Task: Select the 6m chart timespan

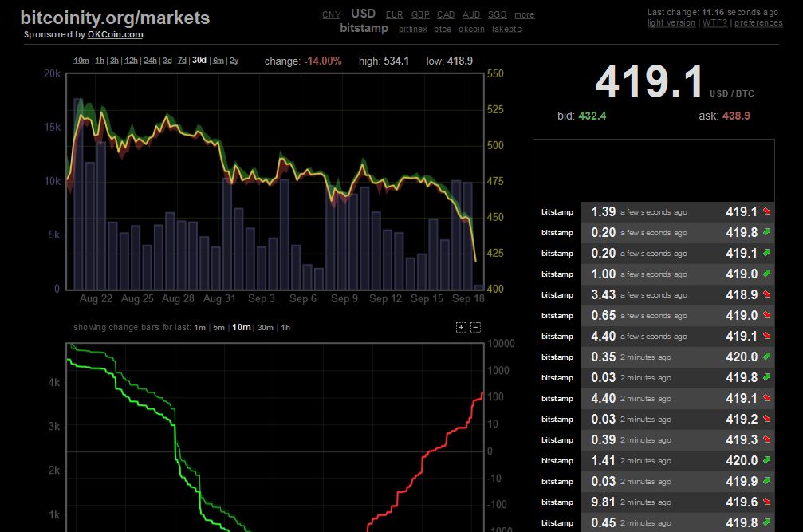Action: (218, 61)
